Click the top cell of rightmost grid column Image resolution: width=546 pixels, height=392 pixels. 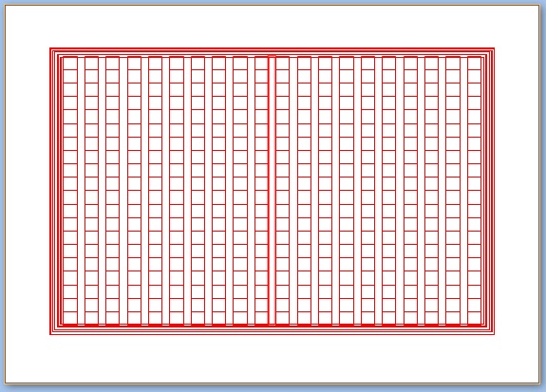coord(474,63)
